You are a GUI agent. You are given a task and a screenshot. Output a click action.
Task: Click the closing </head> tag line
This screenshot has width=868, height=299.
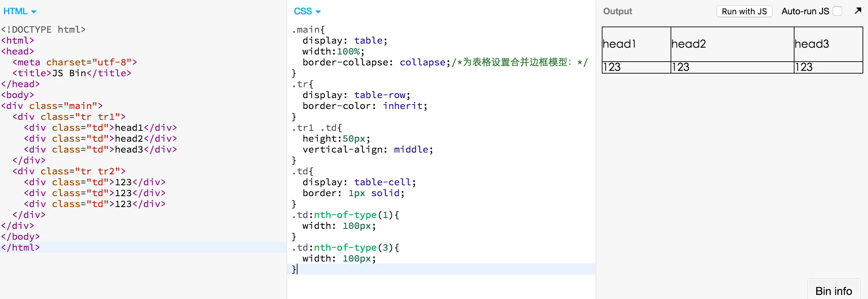coord(20,84)
